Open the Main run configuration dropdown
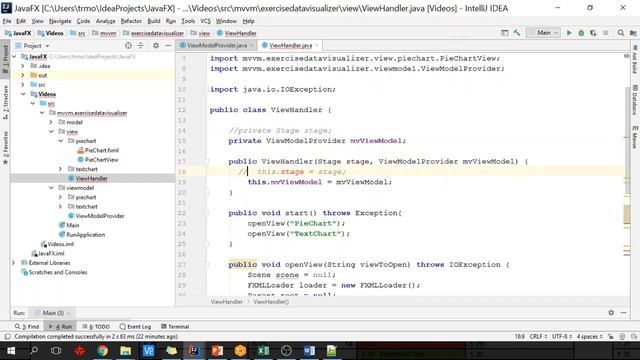Viewport: 640px width, 360px height. [544, 33]
